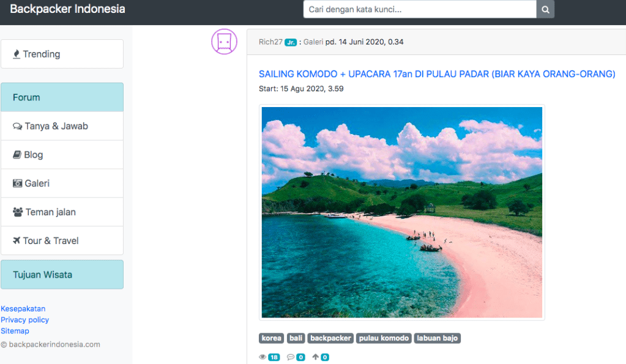Click the search magnifier button
Image resolution: width=626 pixels, height=364 pixels.
click(x=545, y=9)
